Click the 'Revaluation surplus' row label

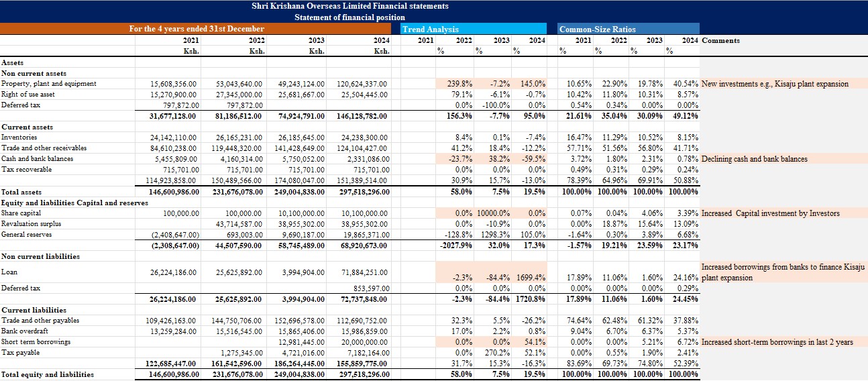pyautogui.click(x=31, y=224)
